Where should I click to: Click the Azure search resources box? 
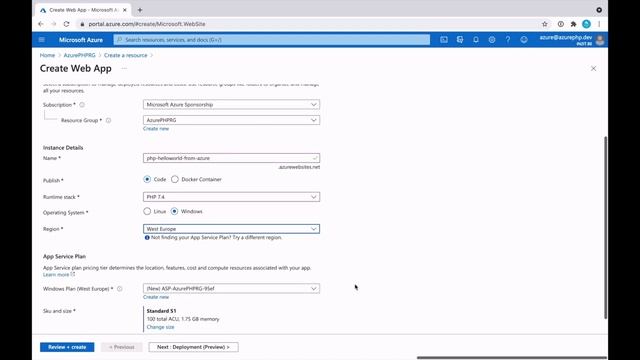click(x=272, y=40)
